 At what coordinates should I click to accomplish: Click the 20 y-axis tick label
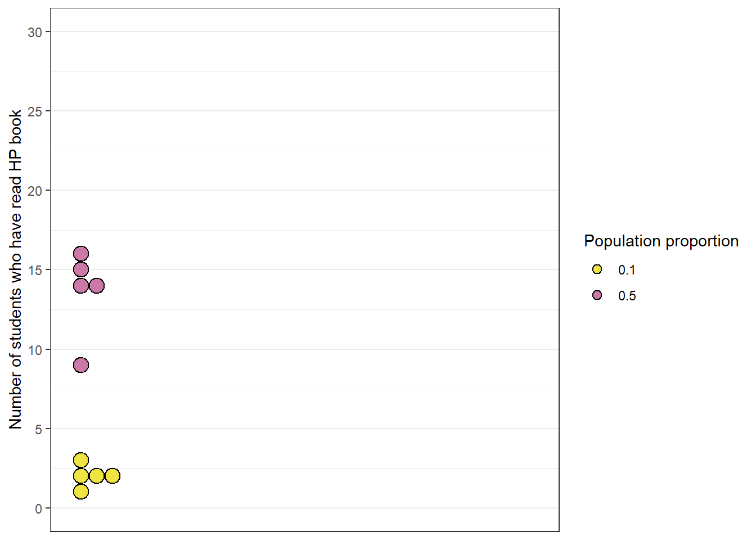point(35,191)
